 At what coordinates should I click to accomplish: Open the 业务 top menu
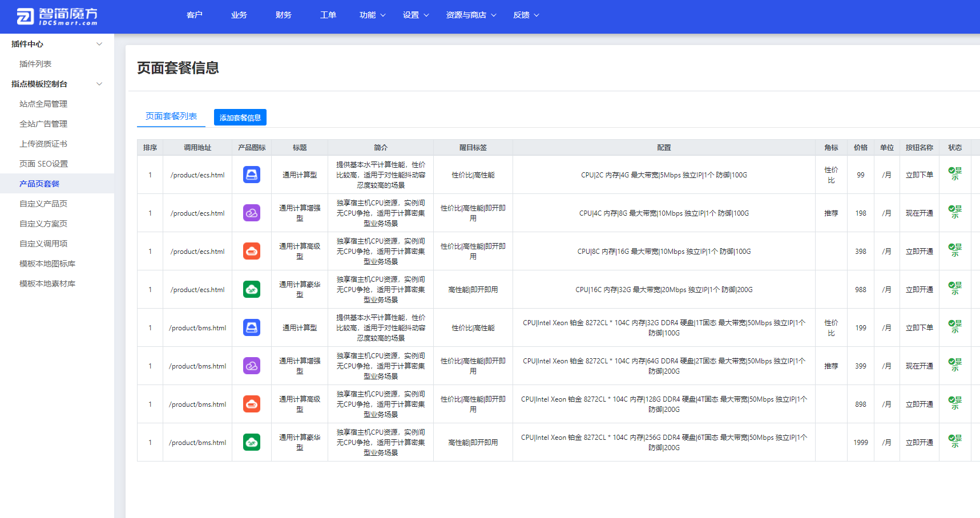pos(239,15)
